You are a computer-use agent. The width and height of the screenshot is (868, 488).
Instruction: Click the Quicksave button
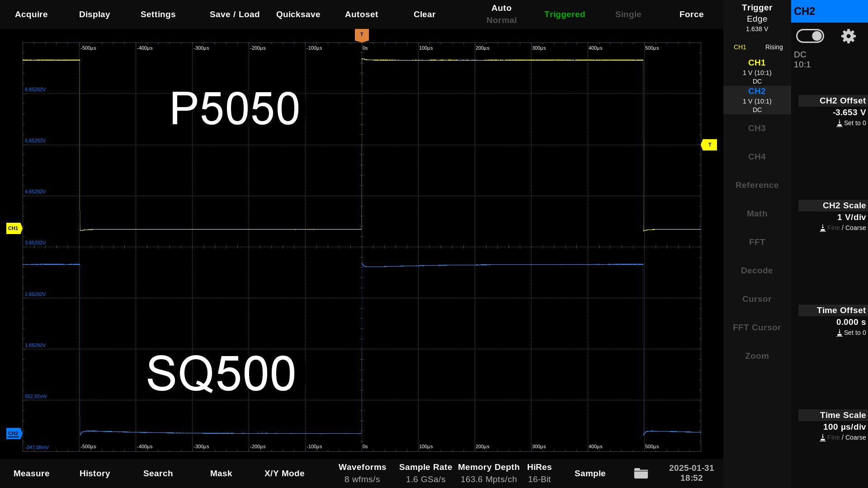[298, 14]
